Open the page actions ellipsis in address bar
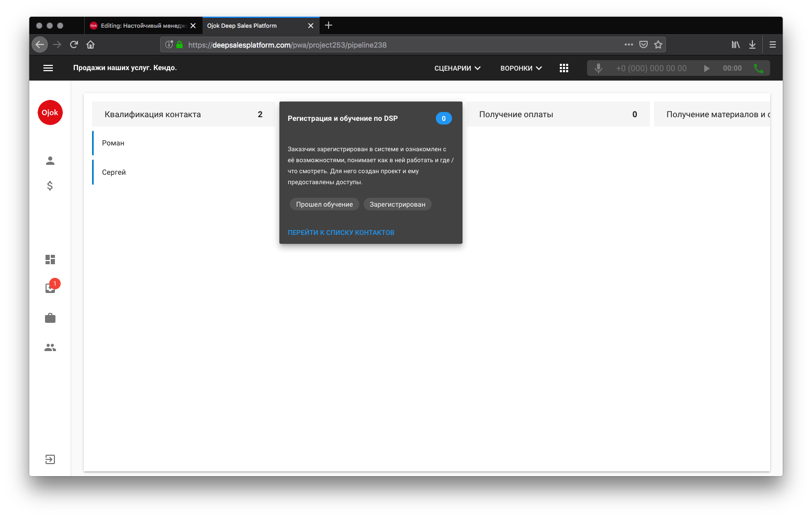Viewport: 812px width, 518px height. (x=628, y=44)
